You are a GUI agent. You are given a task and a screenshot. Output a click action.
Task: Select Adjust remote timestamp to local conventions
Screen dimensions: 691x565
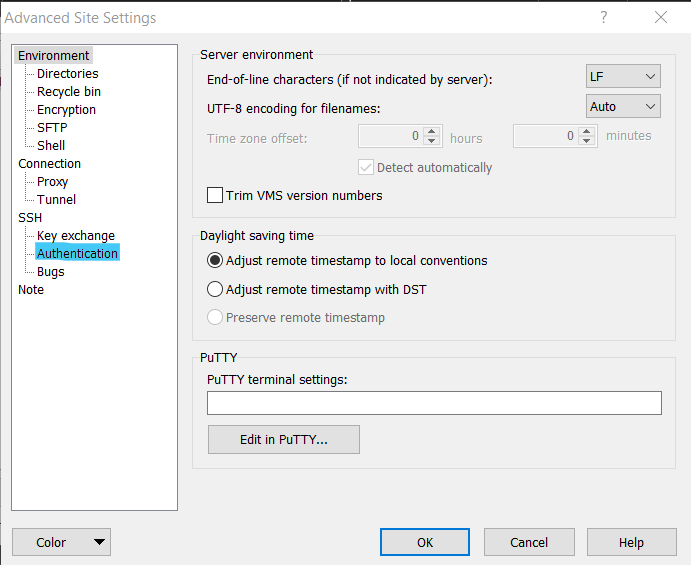215,260
